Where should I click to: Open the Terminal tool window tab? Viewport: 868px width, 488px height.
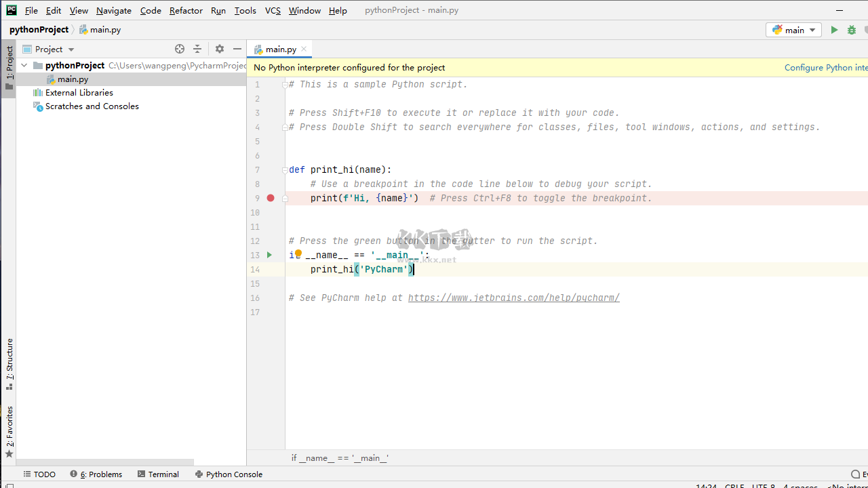tap(158, 474)
